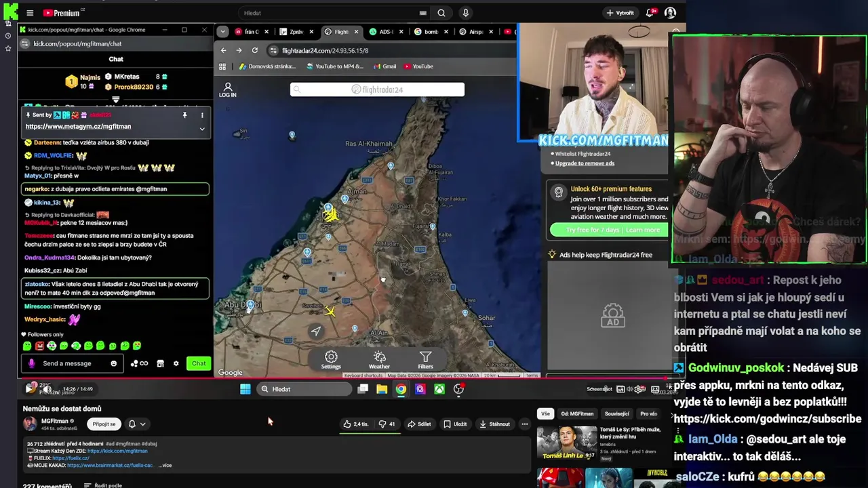Select the Vše filter chip
Viewport: 868px width, 488px height.
[545, 413]
